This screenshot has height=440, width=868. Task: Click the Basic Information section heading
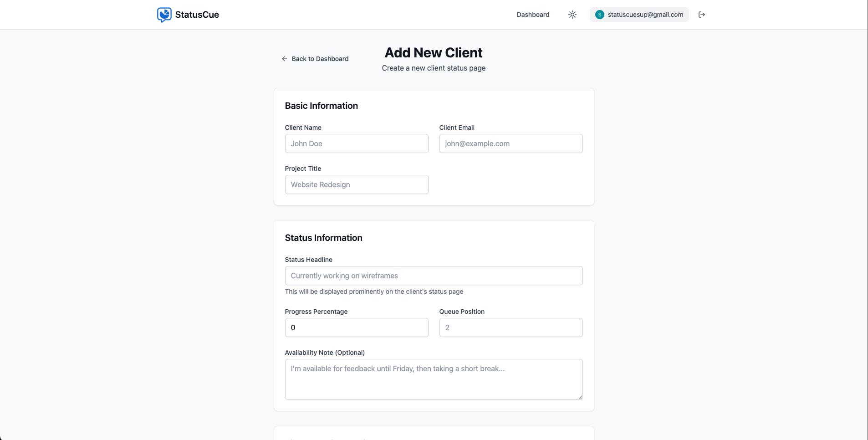tap(322, 106)
